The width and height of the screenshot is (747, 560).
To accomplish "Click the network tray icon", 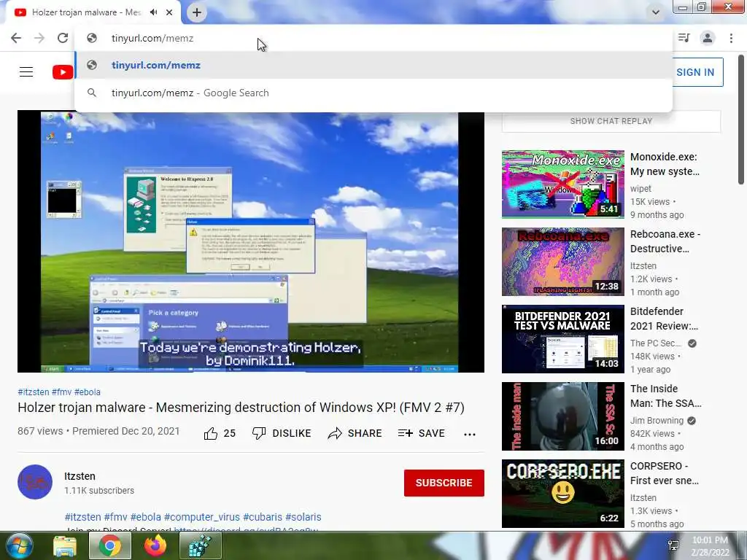I will [x=673, y=545].
